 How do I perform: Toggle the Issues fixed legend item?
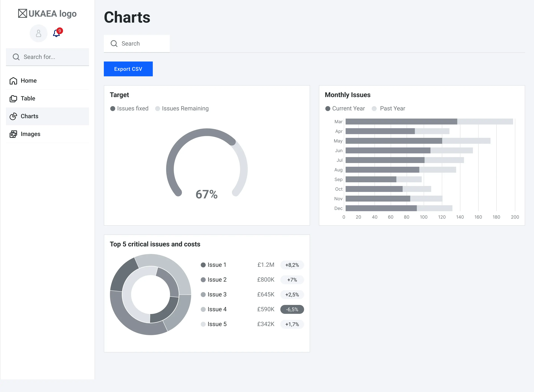point(129,108)
